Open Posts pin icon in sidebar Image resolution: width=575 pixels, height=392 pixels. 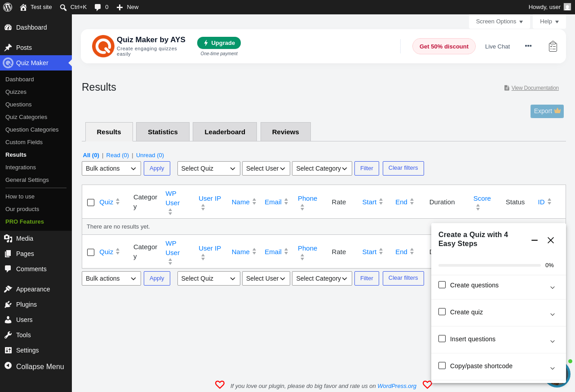coord(8,48)
